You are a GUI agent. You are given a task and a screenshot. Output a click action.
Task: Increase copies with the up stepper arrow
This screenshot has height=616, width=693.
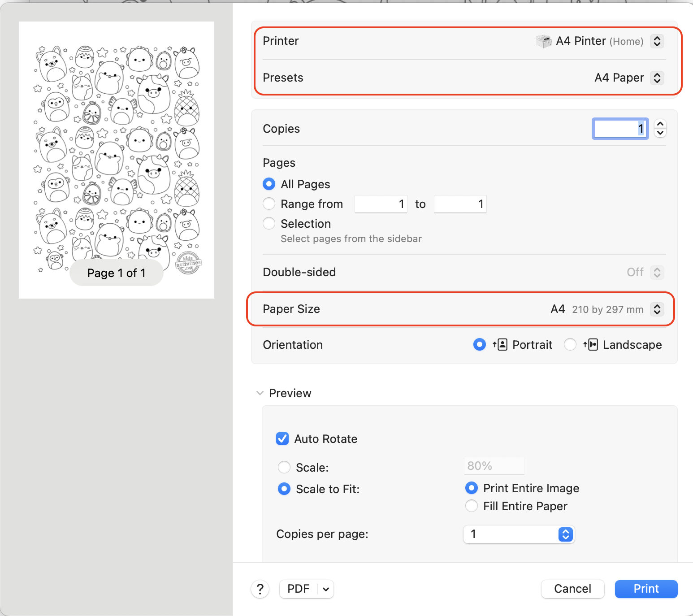tap(660, 124)
